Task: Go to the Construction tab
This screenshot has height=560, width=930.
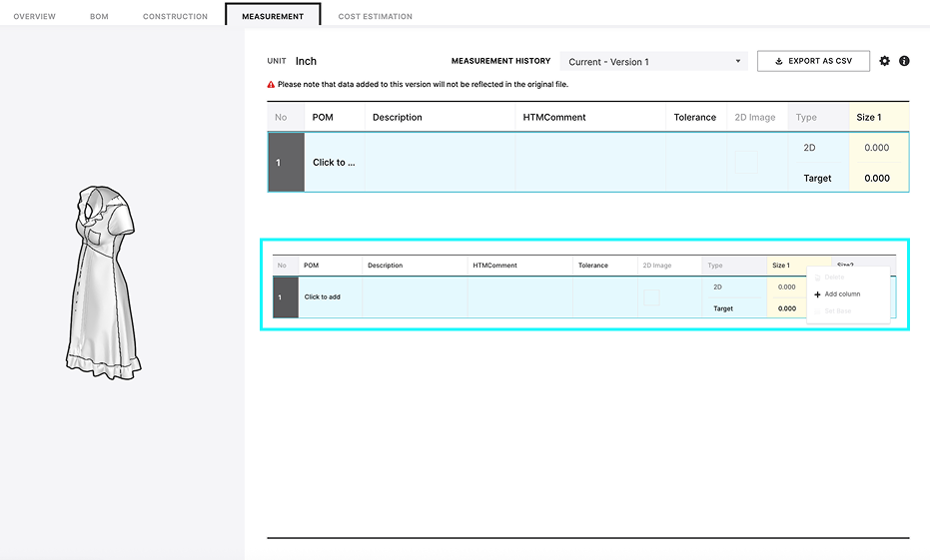Action: (175, 17)
